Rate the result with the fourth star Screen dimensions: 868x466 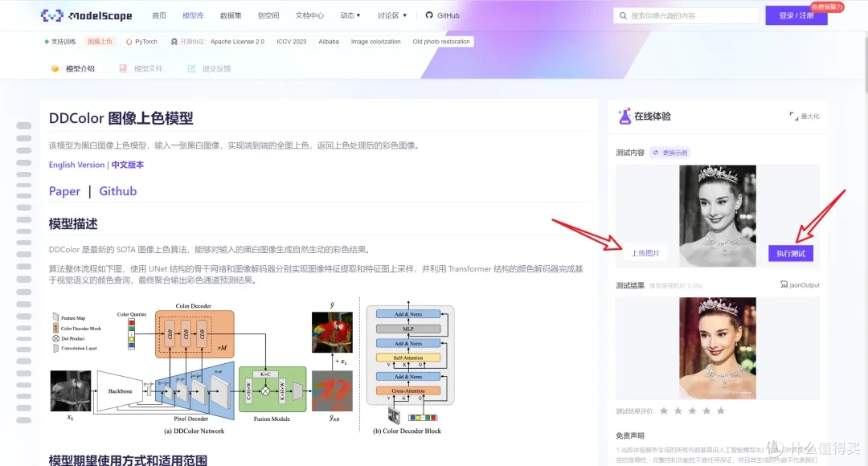(x=706, y=411)
